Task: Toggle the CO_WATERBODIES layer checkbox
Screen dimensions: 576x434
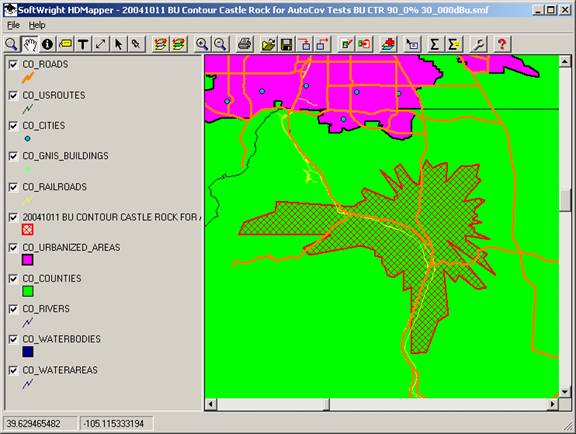Action: click(x=13, y=339)
